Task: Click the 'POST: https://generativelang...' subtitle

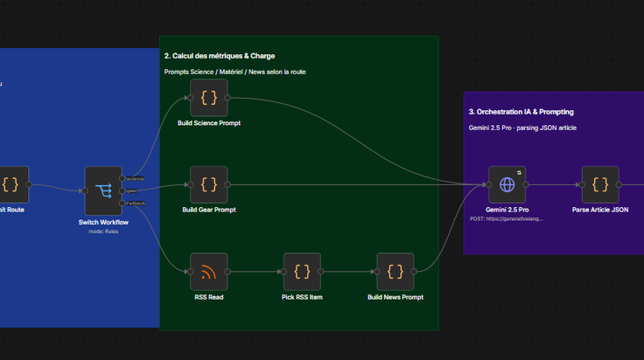Action: pos(507,218)
